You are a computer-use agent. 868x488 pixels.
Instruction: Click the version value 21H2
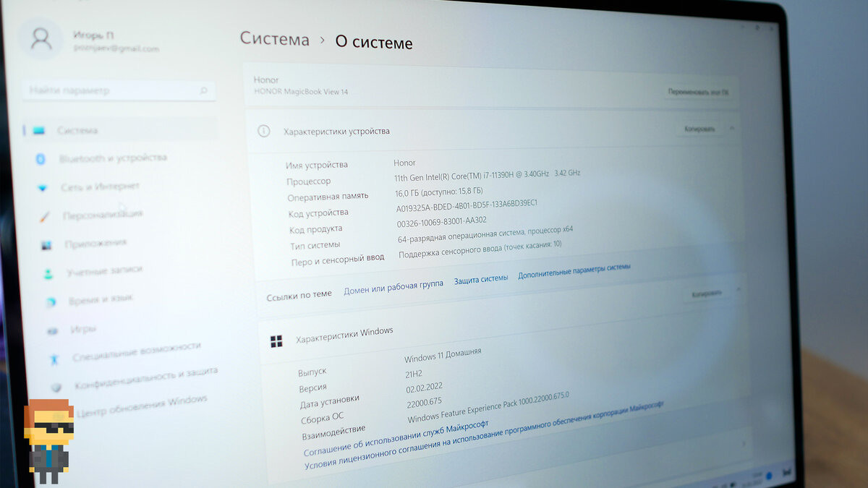point(414,374)
